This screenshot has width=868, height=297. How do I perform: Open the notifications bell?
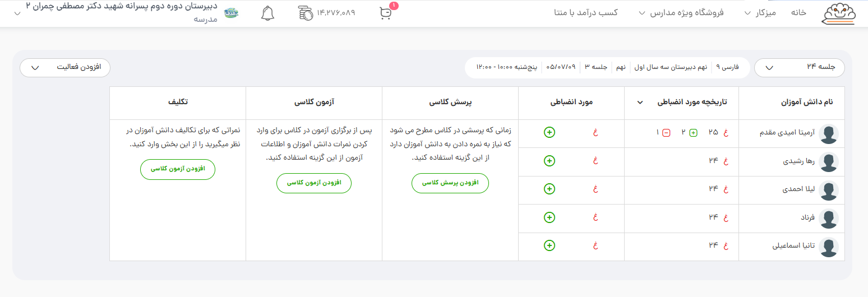pos(268,13)
